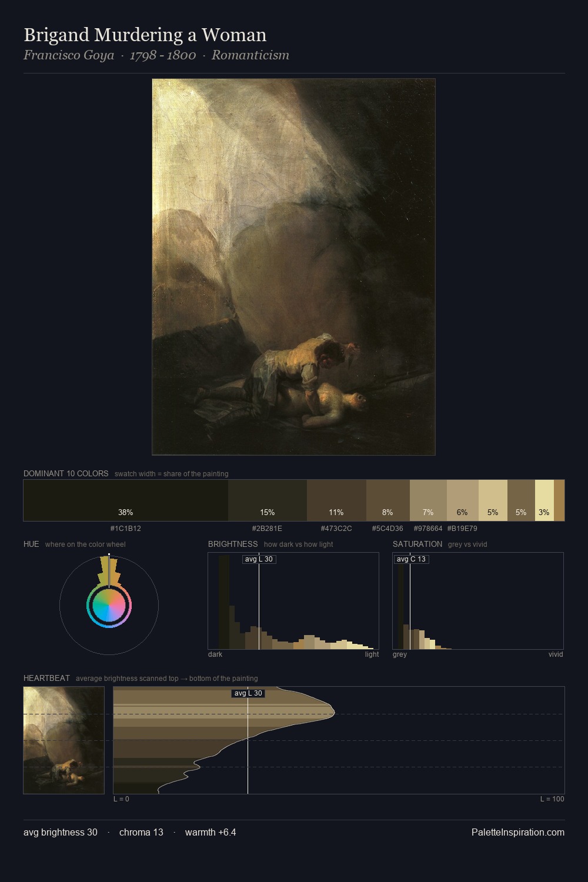The image size is (588, 882).
Task: Click the hex code '#5C4D36'
Action: tap(387, 529)
